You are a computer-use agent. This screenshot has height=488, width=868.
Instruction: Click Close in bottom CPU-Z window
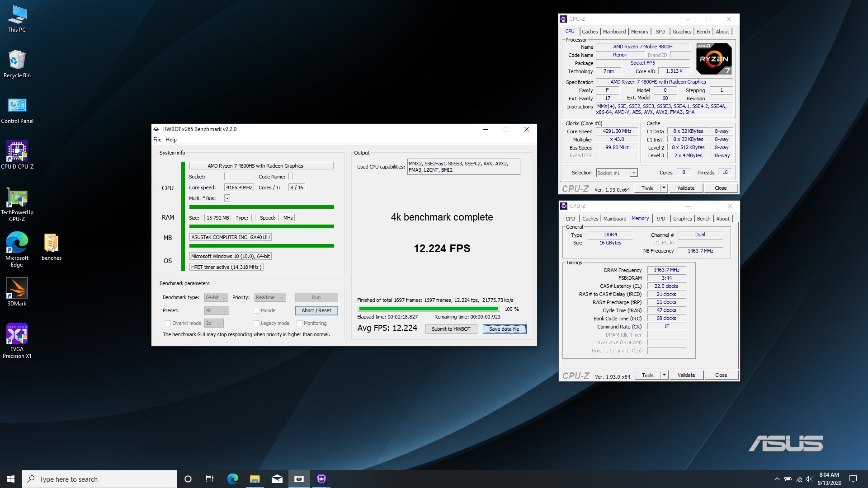click(721, 375)
